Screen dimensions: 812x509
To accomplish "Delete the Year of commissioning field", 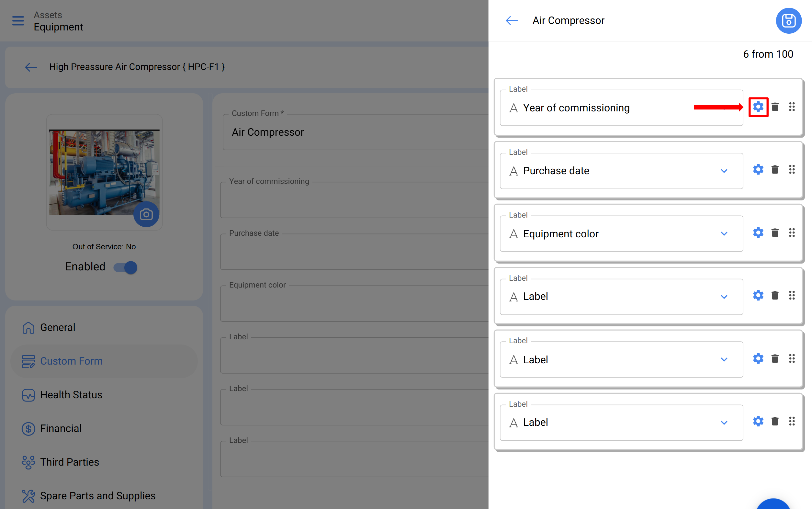I will pos(775,107).
